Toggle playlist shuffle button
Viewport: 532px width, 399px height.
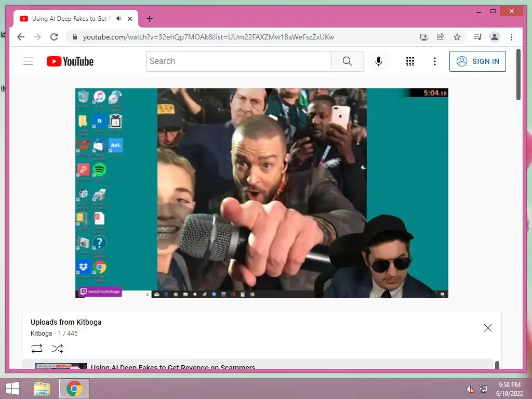58,349
